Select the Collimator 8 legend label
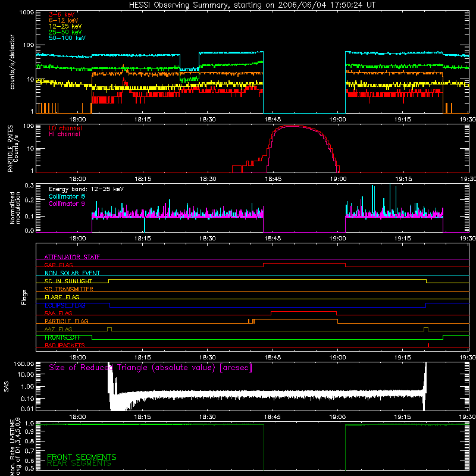 point(67,196)
